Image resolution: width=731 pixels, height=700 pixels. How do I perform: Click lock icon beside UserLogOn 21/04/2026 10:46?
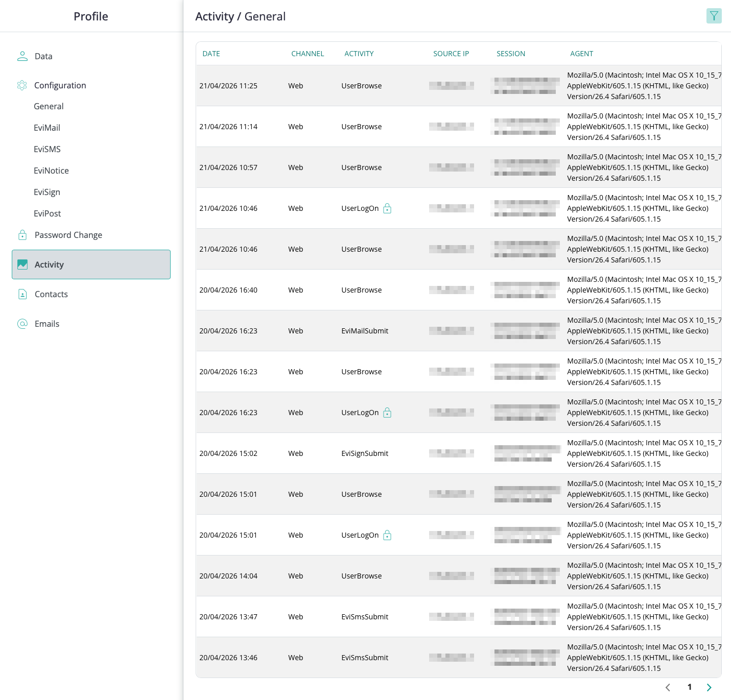coord(387,208)
